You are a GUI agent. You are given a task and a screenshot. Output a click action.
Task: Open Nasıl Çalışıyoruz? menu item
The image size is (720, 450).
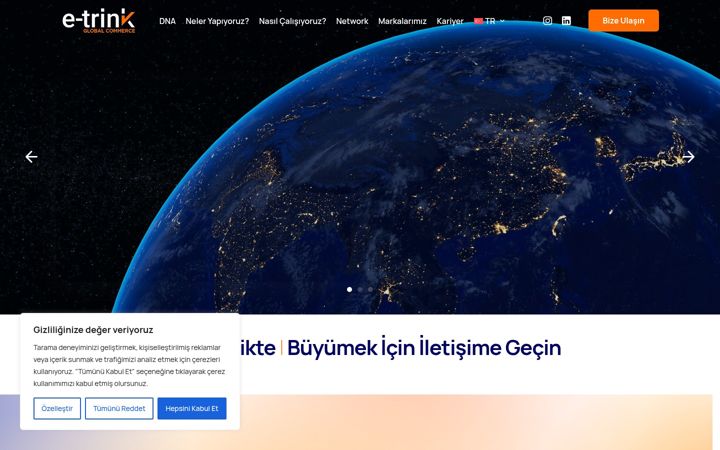(x=292, y=21)
